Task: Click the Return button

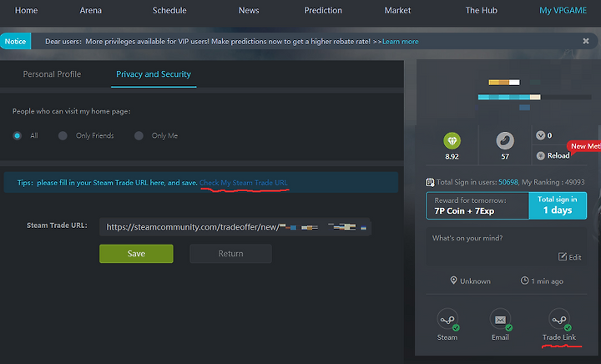Action: pos(230,254)
